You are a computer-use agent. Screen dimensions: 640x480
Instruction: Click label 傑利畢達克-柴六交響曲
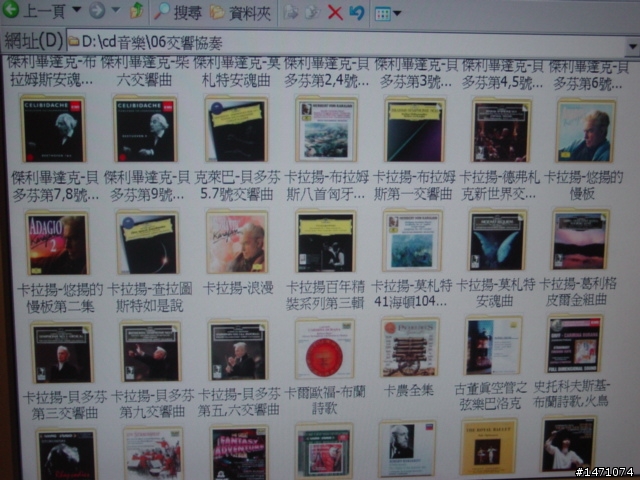pos(144,71)
